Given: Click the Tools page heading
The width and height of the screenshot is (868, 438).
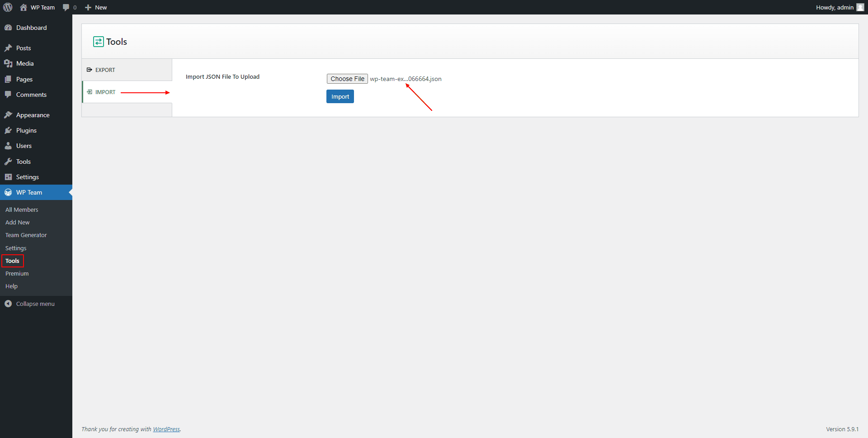Looking at the screenshot, I should pos(117,42).
